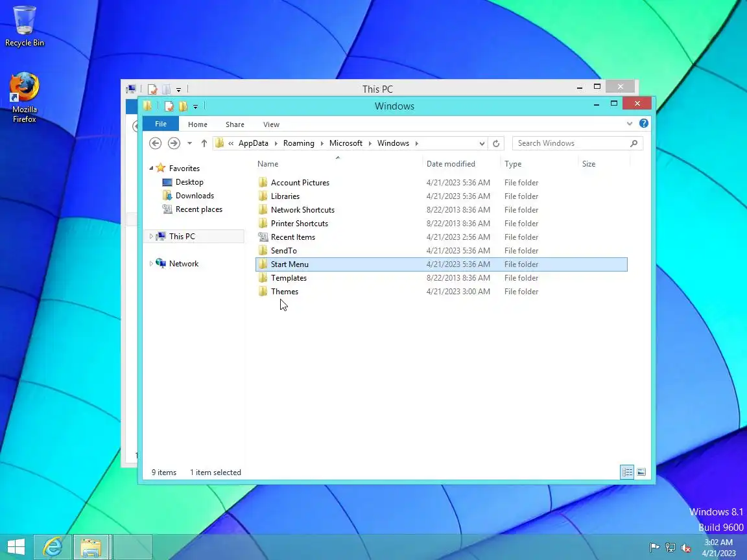Select the Templates folder icon

263,277
